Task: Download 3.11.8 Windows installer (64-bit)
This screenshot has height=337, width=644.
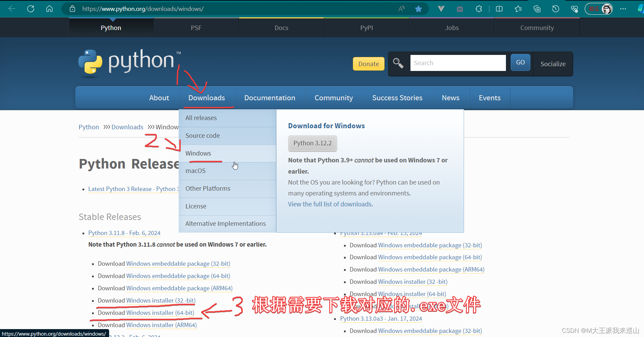Action: click(160, 313)
